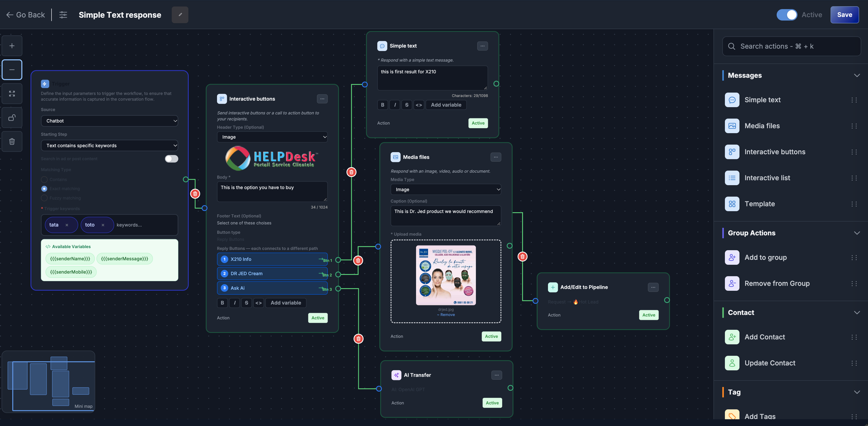The image size is (868, 426).
Task: Insert the {{{senderMessage}}} variable
Action: 125,259
